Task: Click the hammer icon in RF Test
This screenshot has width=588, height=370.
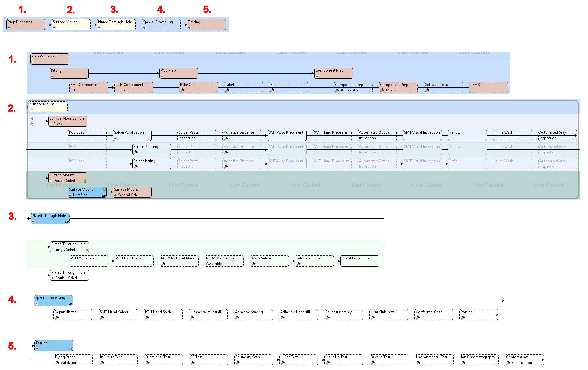Action: (192, 363)
